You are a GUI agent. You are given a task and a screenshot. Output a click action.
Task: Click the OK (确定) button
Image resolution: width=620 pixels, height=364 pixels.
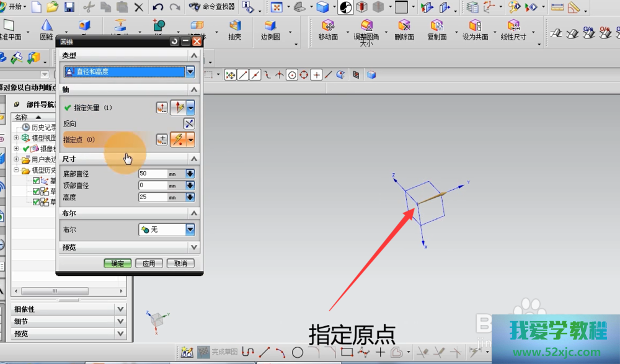coord(117,264)
